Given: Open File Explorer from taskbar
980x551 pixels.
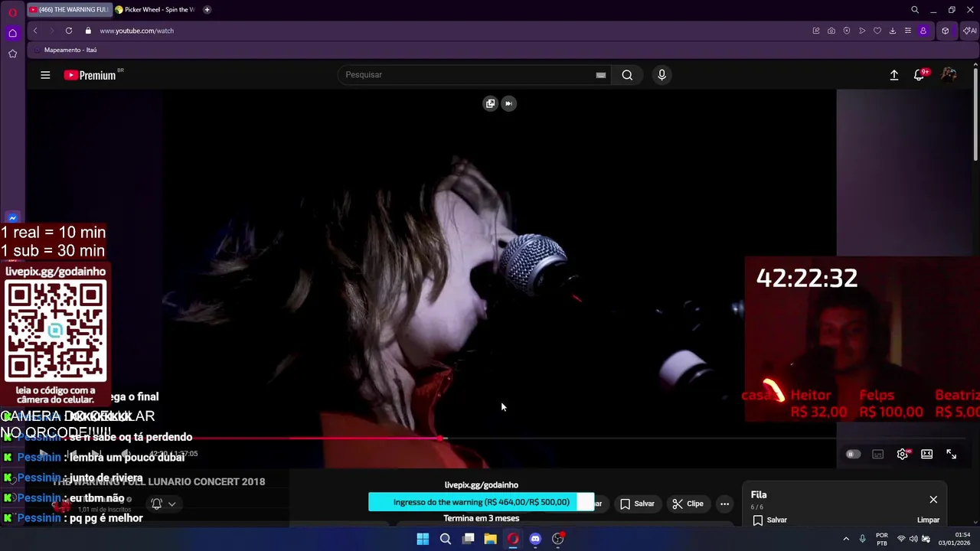Looking at the screenshot, I should (490, 539).
